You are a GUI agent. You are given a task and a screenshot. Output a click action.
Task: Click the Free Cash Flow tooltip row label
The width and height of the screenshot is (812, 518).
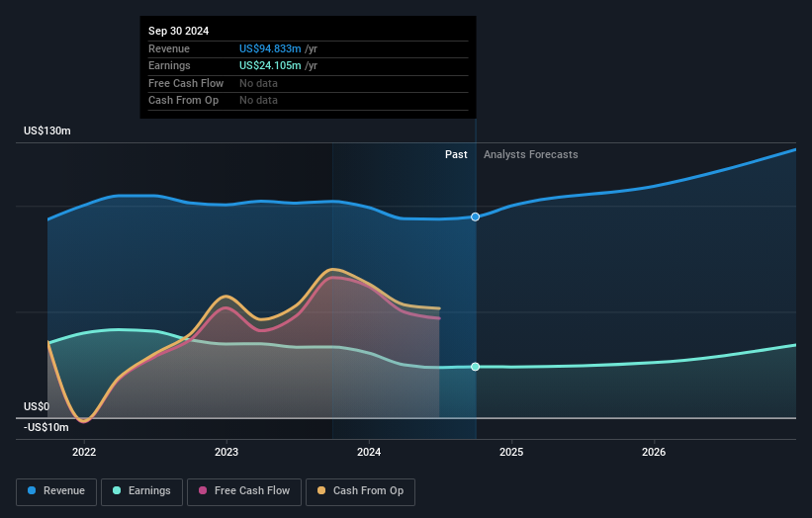tap(186, 83)
